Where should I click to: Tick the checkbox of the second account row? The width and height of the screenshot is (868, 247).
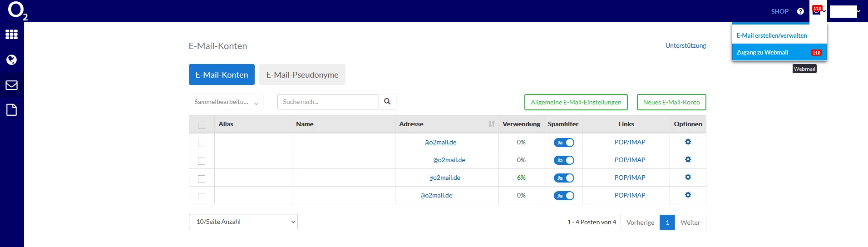(x=202, y=161)
